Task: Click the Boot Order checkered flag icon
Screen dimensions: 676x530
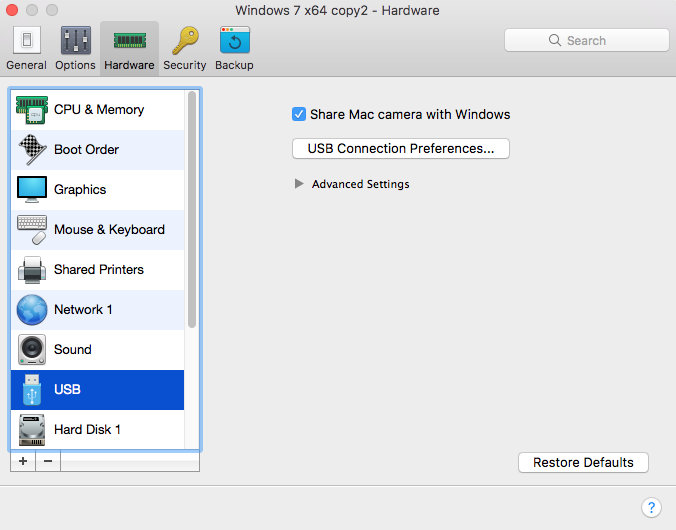Action: pyautogui.click(x=32, y=150)
